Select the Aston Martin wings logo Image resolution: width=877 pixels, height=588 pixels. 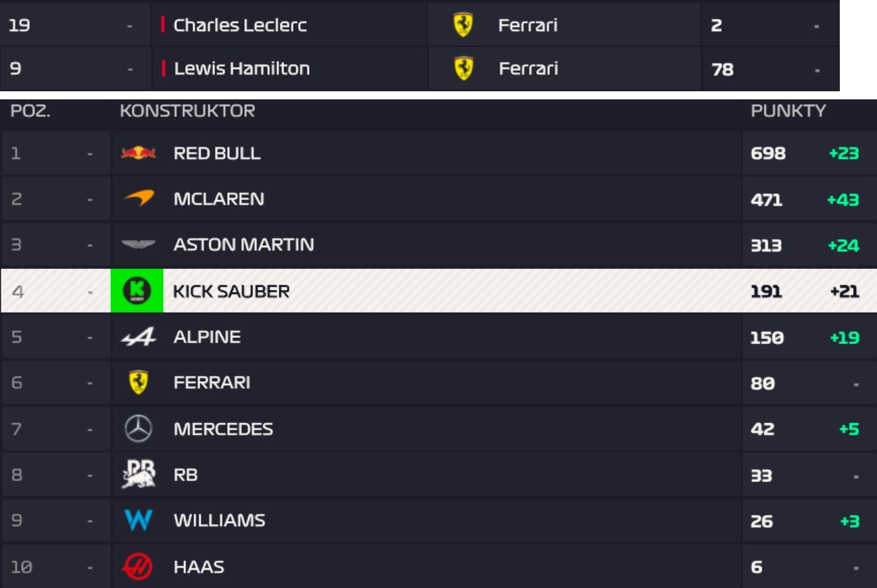pos(139,245)
